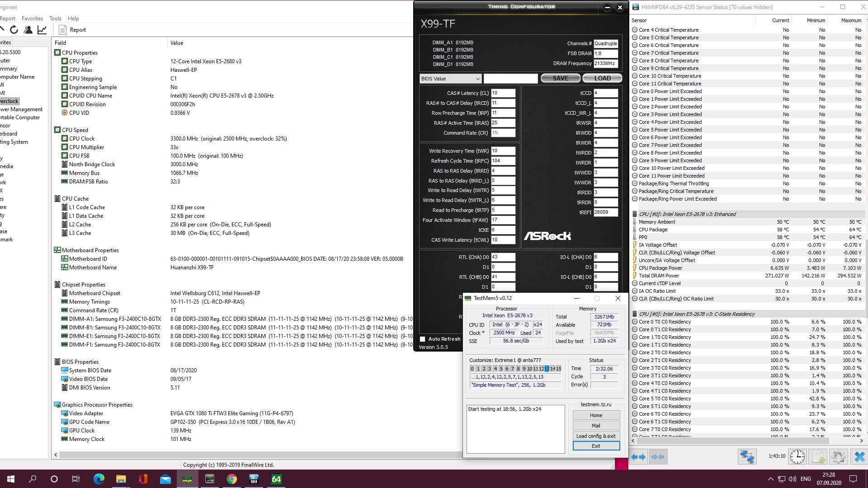
Task: Click the expand arrows icon in HWiNFO
Action: coord(638,457)
